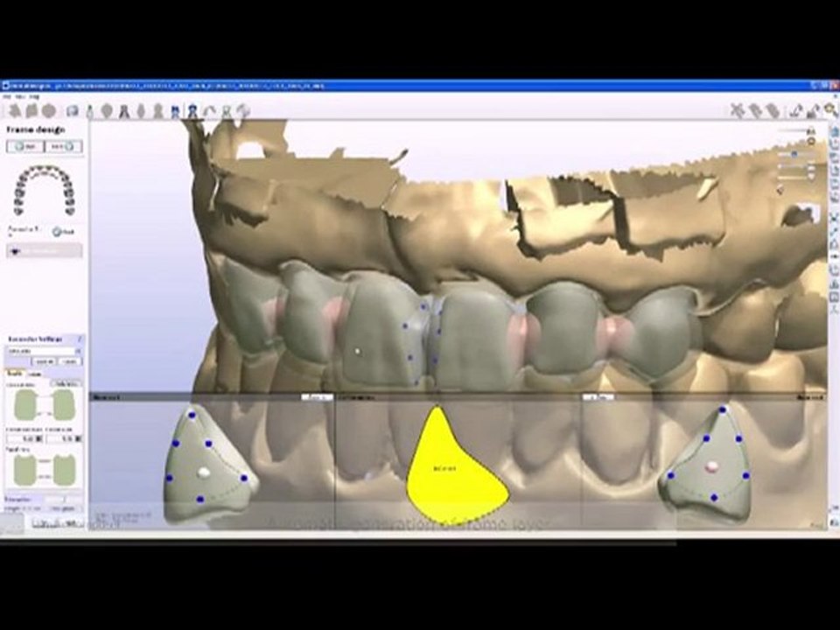
Task: Click the globe icon ending the left toolbar group
Action: click(244, 111)
